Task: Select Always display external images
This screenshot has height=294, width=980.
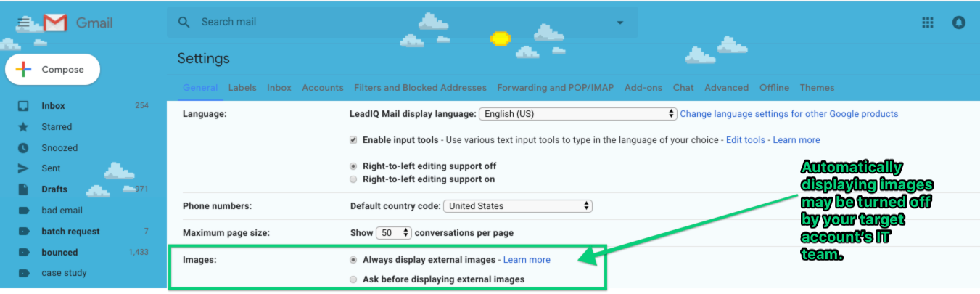Action: click(x=353, y=259)
